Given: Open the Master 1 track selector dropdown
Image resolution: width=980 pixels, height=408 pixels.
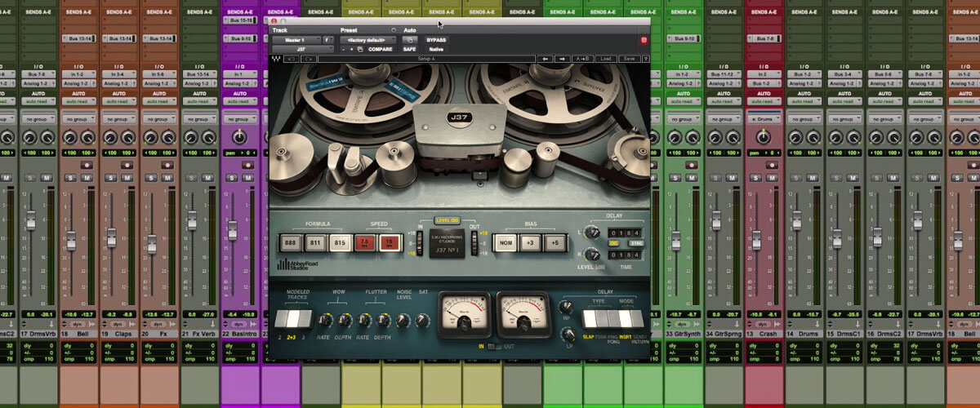Looking at the screenshot, I should pyautogui.click(x=296, y=40).
